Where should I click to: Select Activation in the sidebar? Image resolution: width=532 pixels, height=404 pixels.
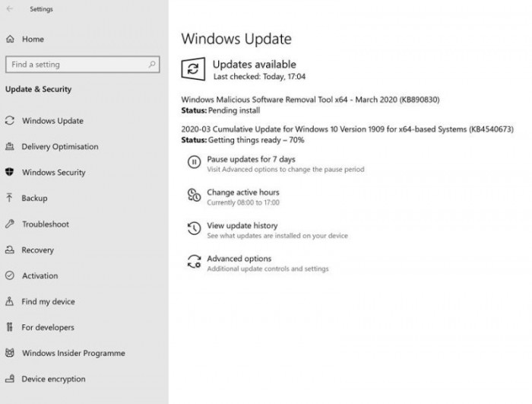point(40,275)
